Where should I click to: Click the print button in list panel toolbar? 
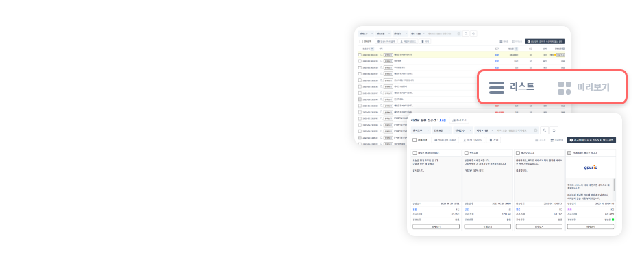click(x=386, y=42)
